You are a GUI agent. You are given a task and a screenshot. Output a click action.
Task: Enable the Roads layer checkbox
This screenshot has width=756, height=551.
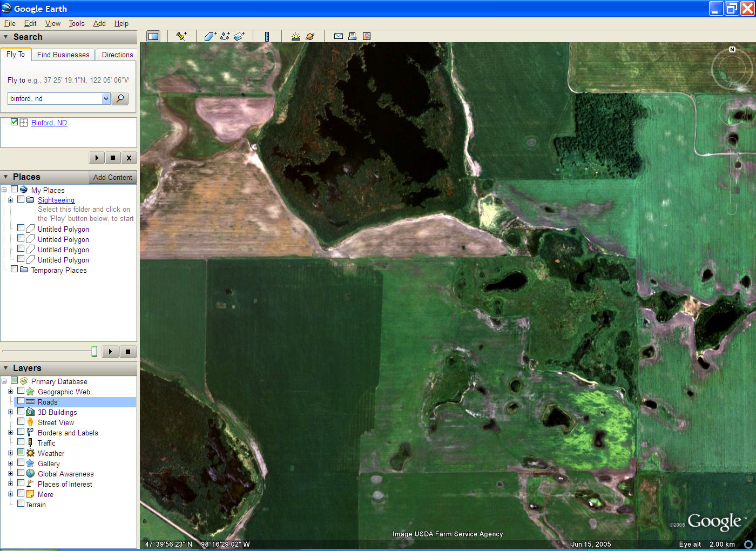tap(21, 401)
